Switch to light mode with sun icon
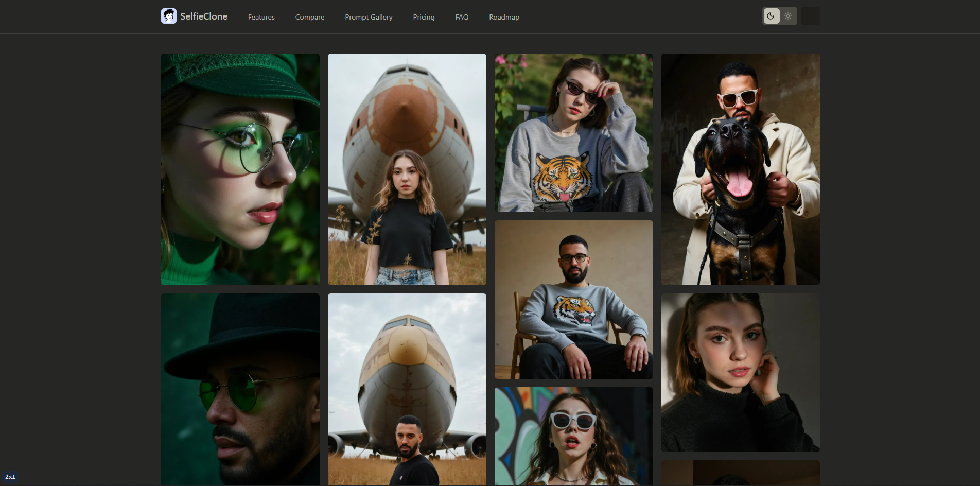The width and height of the screenshot is (980, 486). tap(788, 16)
